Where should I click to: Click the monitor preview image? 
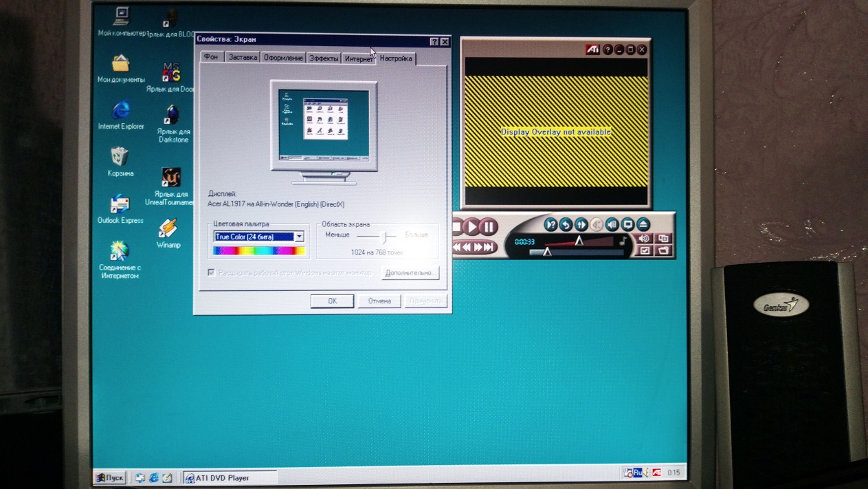click(x=324, y=132)
